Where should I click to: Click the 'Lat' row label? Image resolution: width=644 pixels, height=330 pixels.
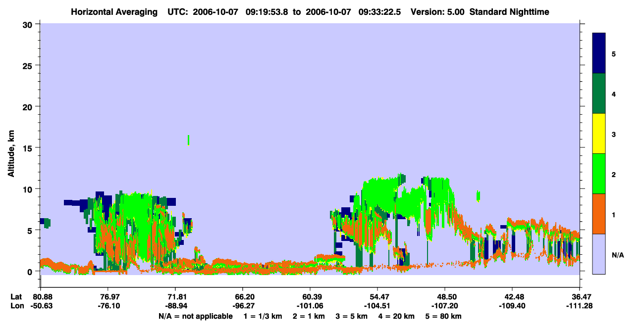pyautogui.click(x=16, y=297)
